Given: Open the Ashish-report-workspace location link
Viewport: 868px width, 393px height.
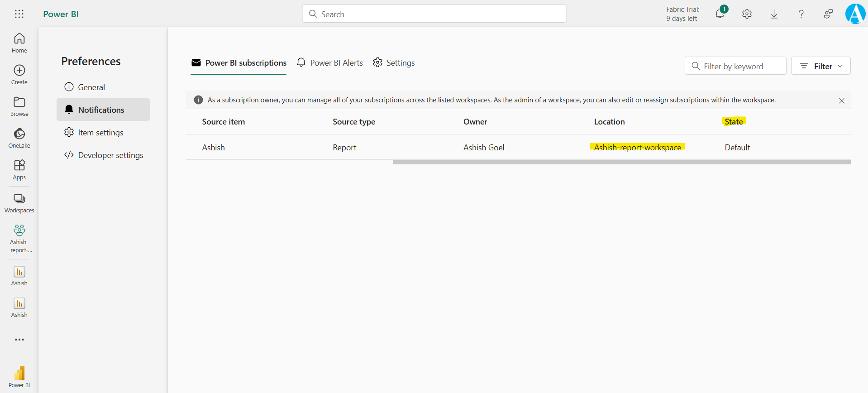Looking at the screenshot, I should 637,147.
